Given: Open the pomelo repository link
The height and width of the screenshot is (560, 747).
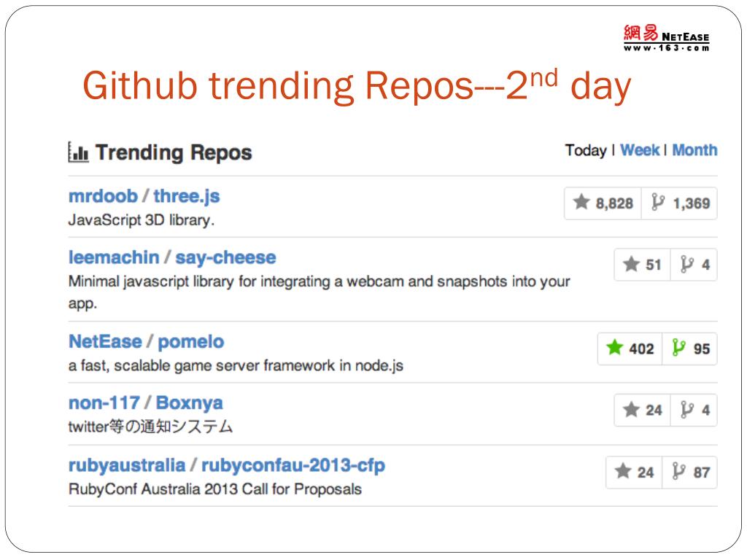Looking at the screenshot, I should pyautogui.click(x=191, y=341).
